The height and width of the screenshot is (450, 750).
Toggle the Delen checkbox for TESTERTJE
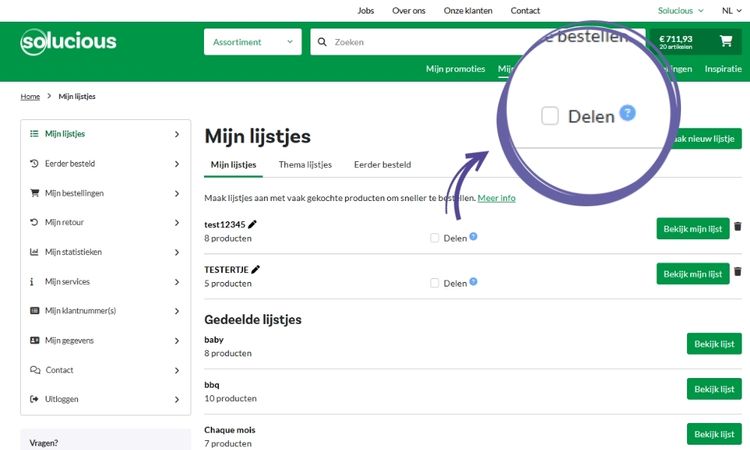(434, 283)
